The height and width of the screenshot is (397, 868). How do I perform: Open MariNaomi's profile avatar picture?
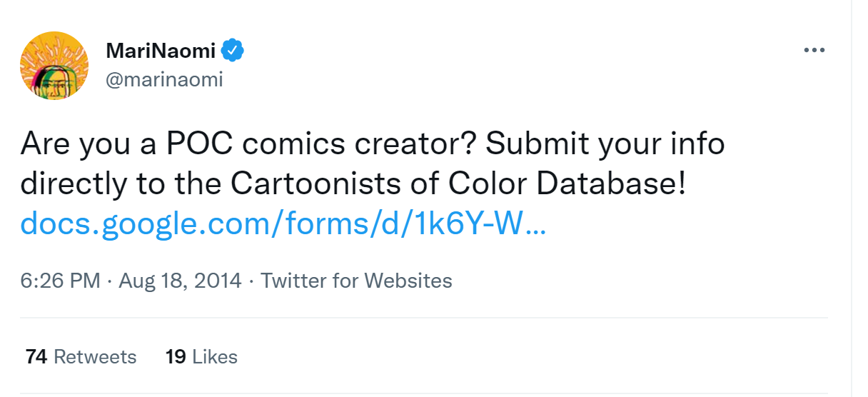pos(54,66)
